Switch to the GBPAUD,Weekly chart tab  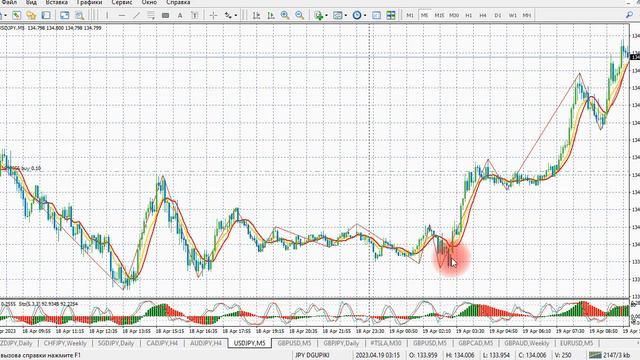(527, 343)
